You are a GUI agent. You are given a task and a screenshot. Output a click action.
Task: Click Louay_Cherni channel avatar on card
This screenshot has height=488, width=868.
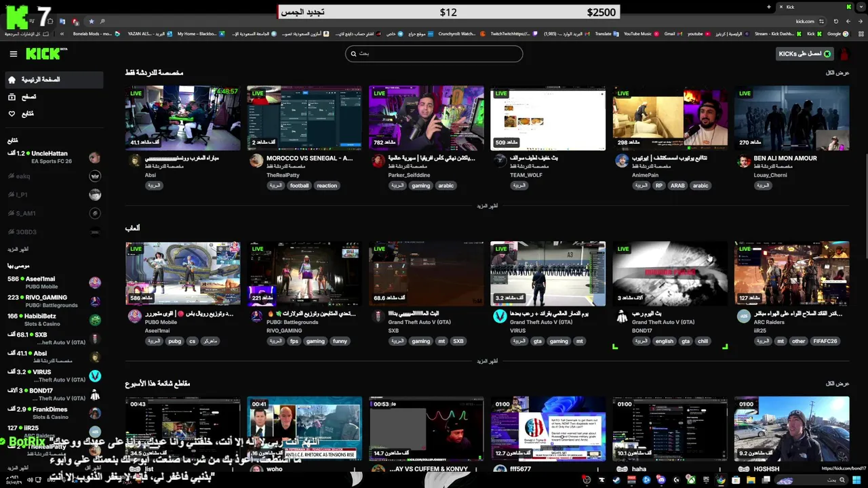pyautogui.click(x=744, y=161)
